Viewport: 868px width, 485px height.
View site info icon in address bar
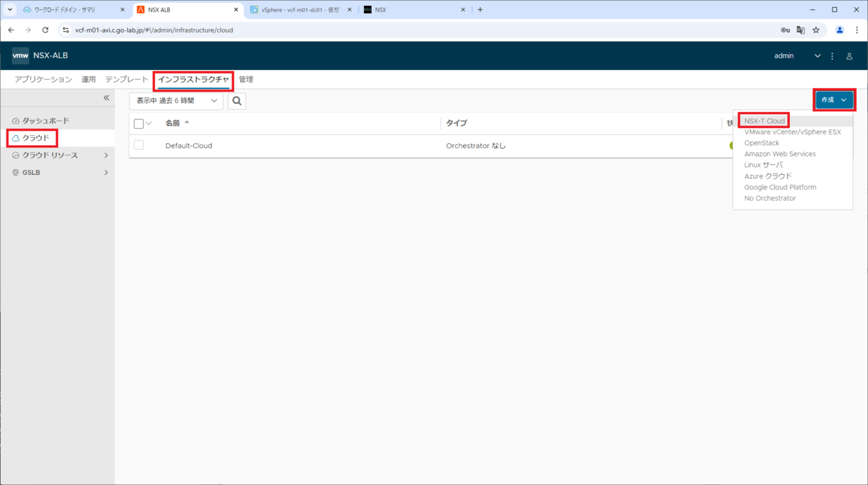(x=66, y=30)
